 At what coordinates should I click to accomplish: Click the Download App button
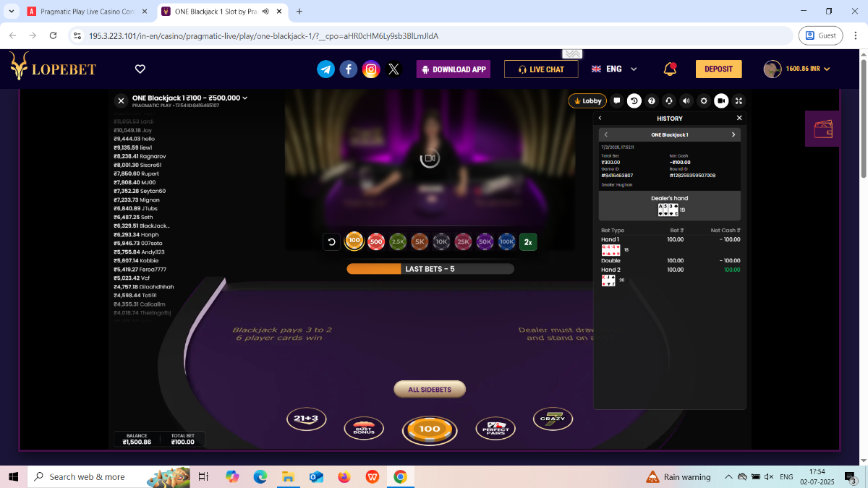coord(454,69)
